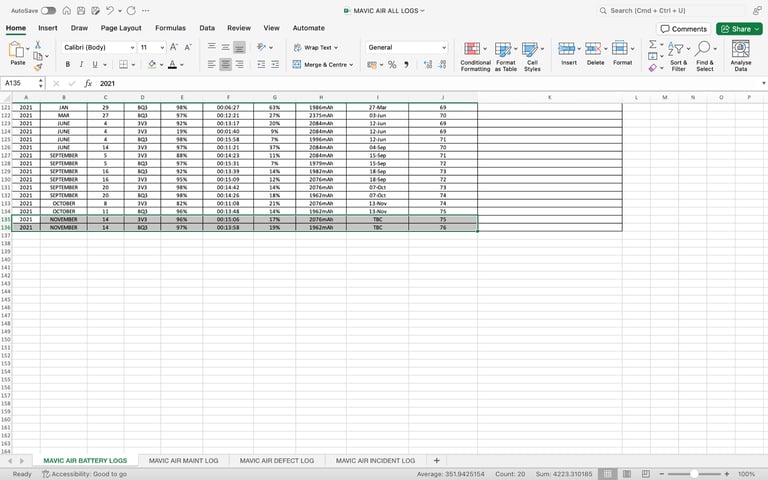Open the Calibri (Body) font name dropdown
Image resolution: width=768 pixels, height=480 pixels.
[132, 48]
